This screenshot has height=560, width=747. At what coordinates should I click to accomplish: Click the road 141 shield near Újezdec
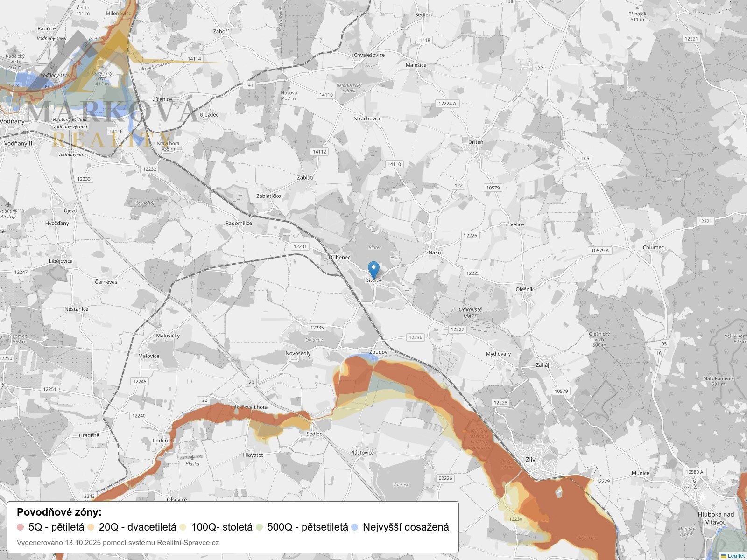249,85
